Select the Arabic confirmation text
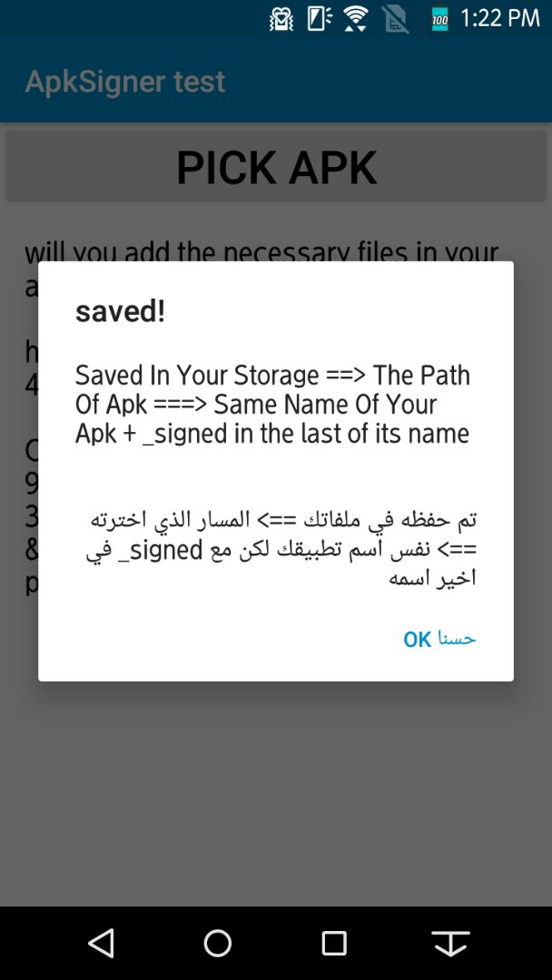 [272, 546]
